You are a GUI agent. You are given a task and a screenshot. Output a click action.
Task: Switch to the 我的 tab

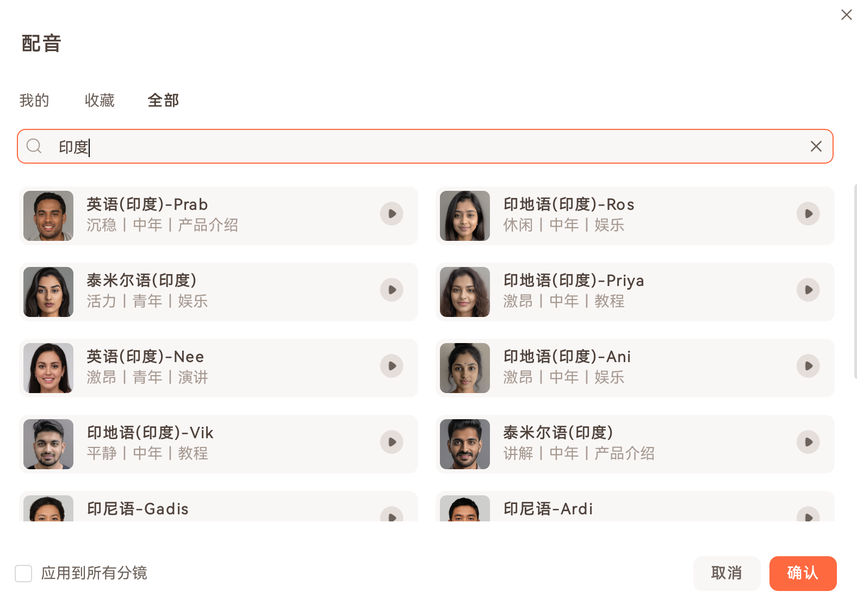click(34, 101)
